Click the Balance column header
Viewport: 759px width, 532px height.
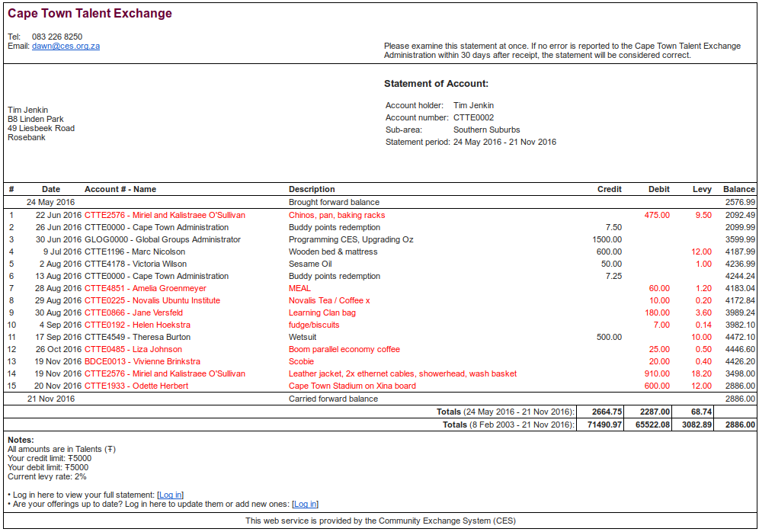tap(738, 189)
